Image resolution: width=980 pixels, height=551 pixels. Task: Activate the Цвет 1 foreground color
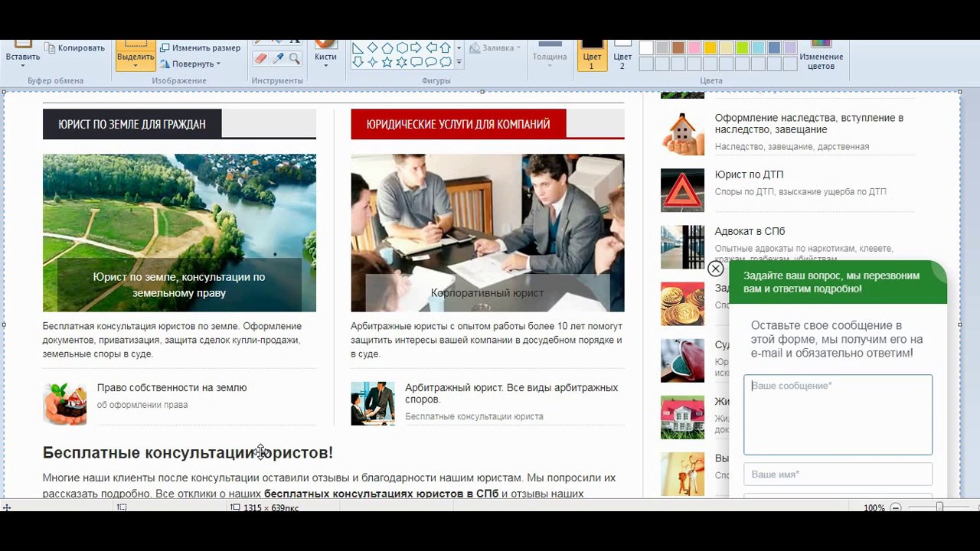point(592,55)
